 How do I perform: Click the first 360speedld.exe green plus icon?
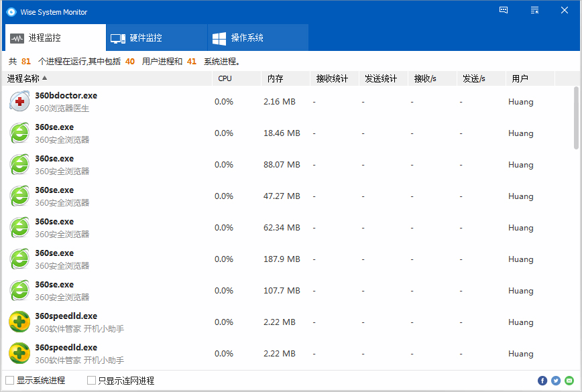coord(19,322)
